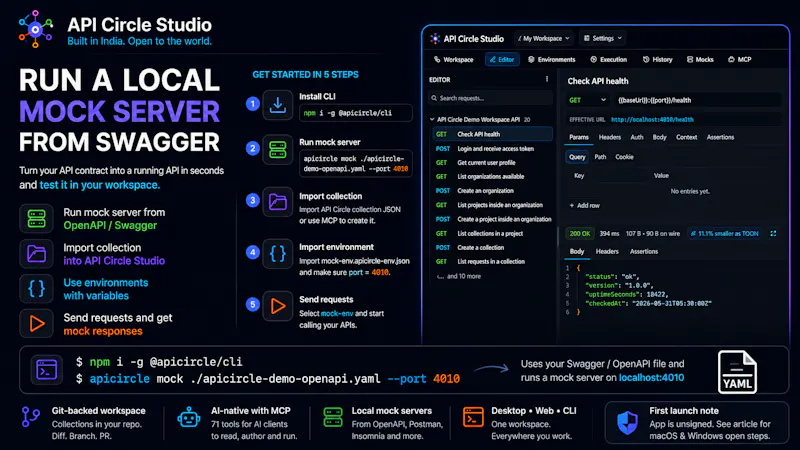Click the terminal icon near Desktop • Web • CLI
This screenshot has width=800, height=450.
[x=473, y=417]
